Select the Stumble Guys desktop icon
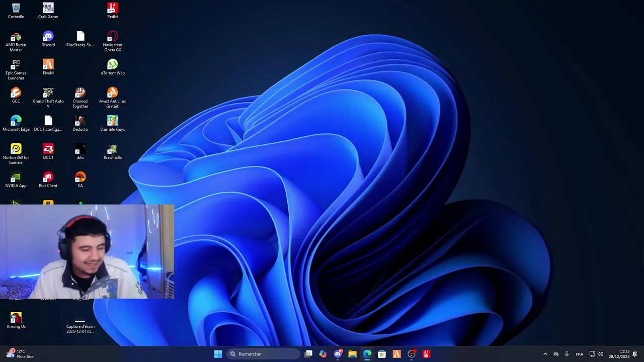The image size is (644, 362). click(113, 123)
